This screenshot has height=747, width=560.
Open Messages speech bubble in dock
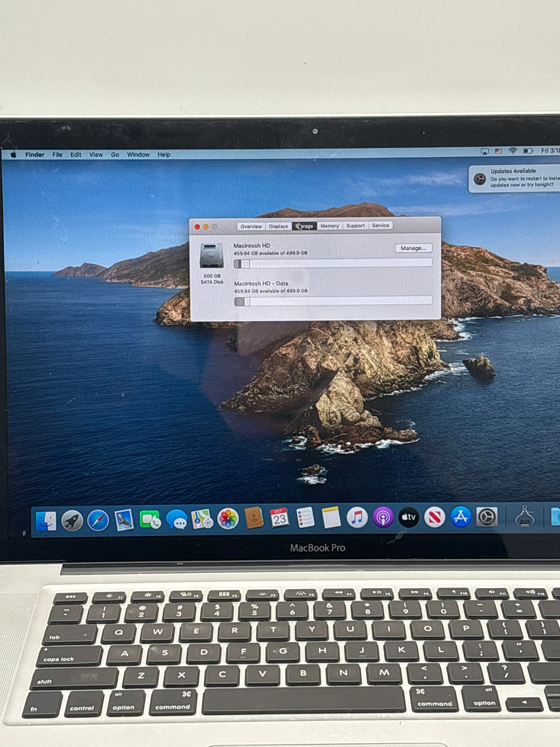(x=176, y=519)
